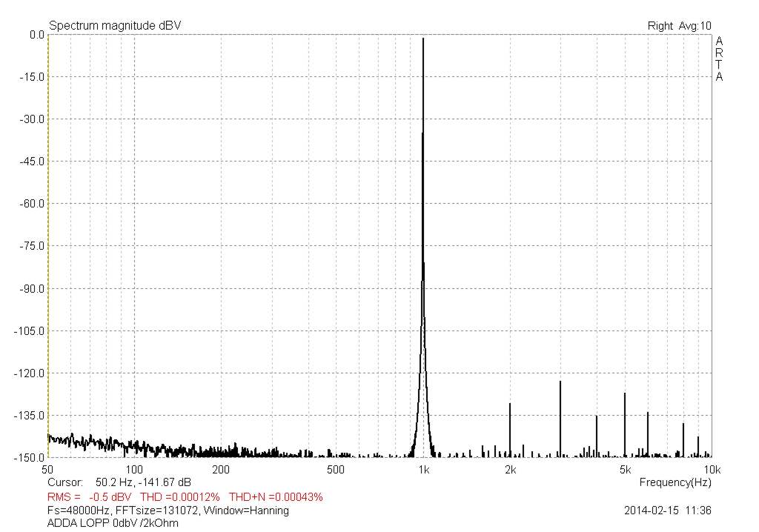The image size is (759, 532).
Task: Click the 'Frequency(Hz)' axis title
Action: pyautogui.click(x=675, y=482)
